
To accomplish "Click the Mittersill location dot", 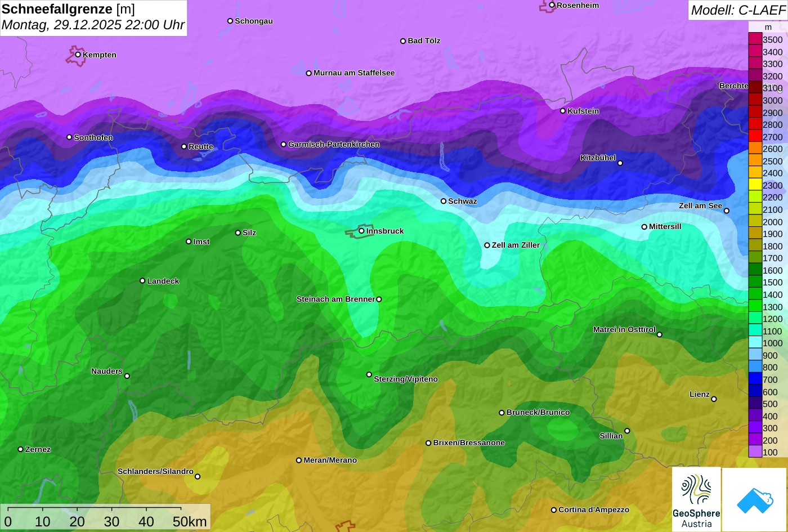I will tap(644, 227).
